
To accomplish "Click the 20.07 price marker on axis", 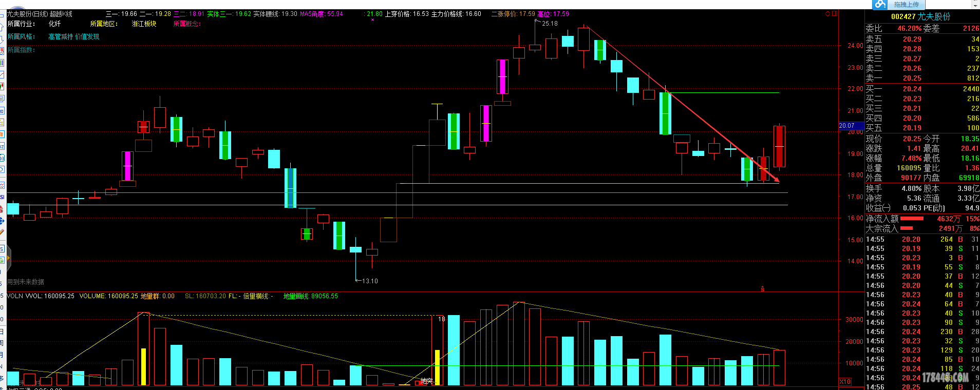I will (847, 126).
